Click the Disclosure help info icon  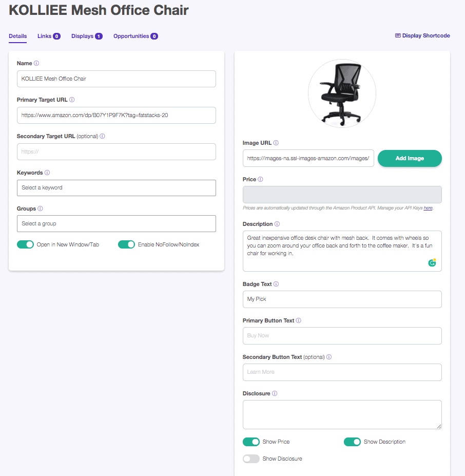275,394
